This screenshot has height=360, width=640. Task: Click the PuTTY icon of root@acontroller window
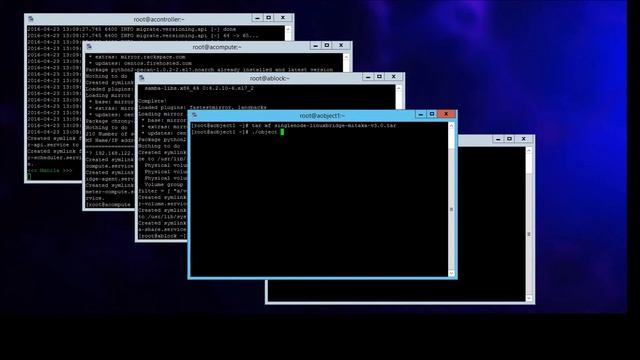31,19
